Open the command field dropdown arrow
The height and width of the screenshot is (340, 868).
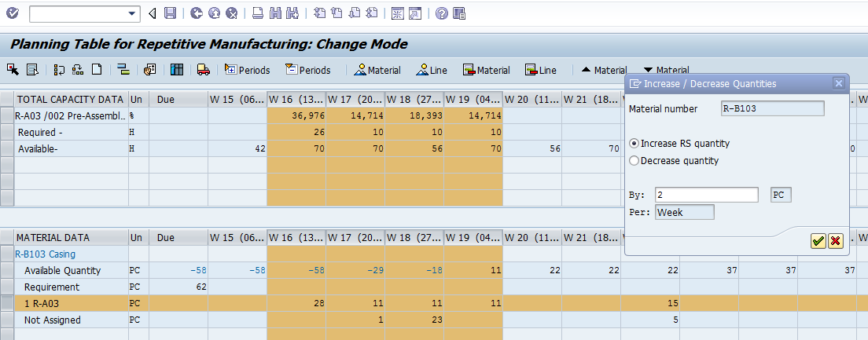tap(132, 13)
